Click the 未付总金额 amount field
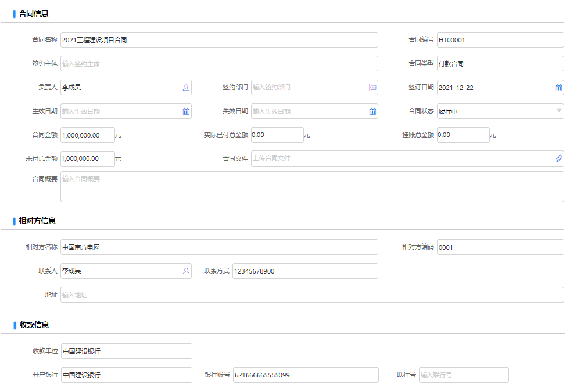 tap(88, 159)
